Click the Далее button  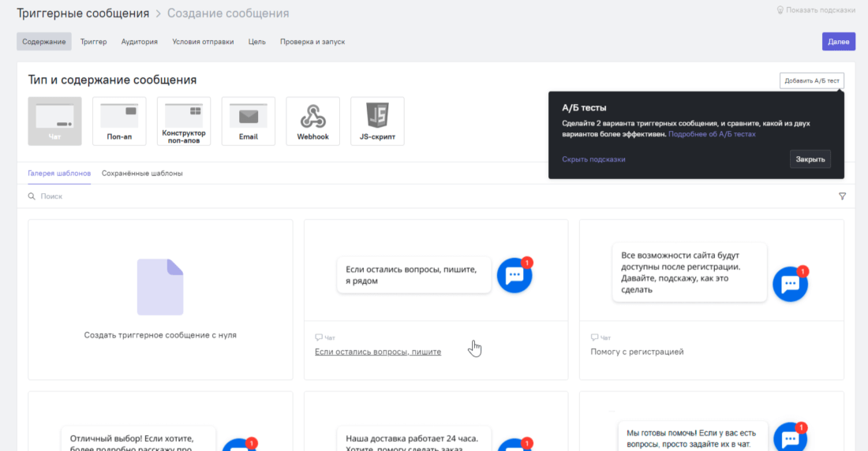(x=838, y=42)
